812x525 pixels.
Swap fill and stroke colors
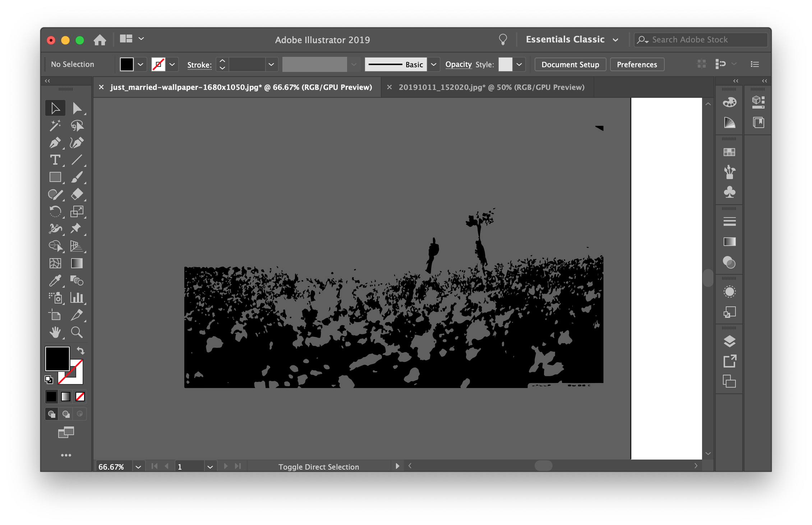pyautogui.click(x=80, y=350)
